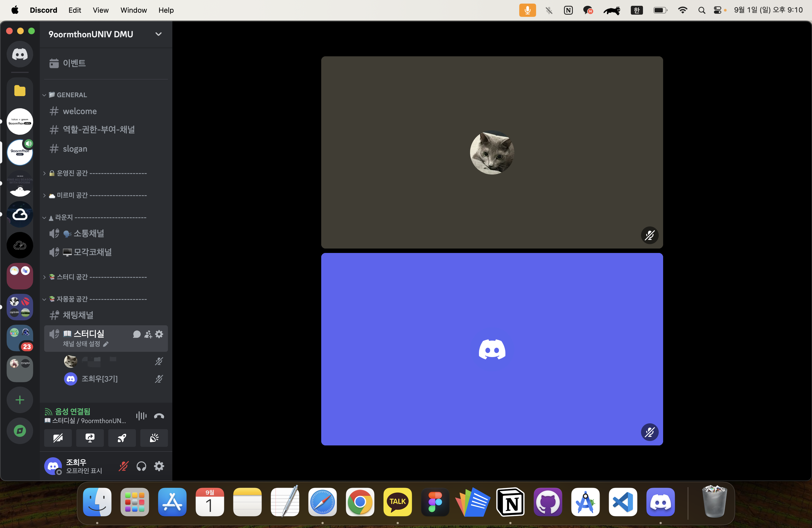This screenshot has height=528, width=812.
Task: Open the 이벤트 events button
Action: click(x=74, y=64)
